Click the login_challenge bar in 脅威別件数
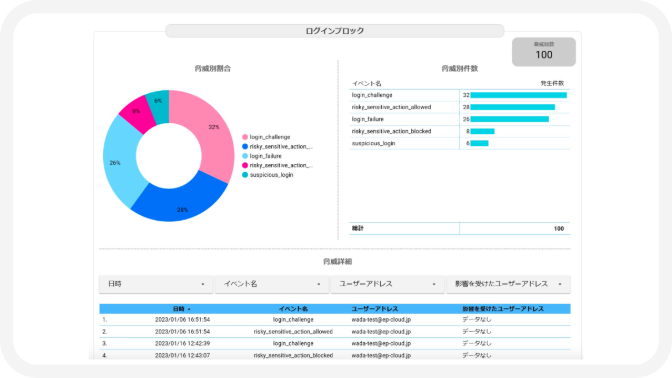Viewport: 672px width, 378px height. [x=519, y=95]
